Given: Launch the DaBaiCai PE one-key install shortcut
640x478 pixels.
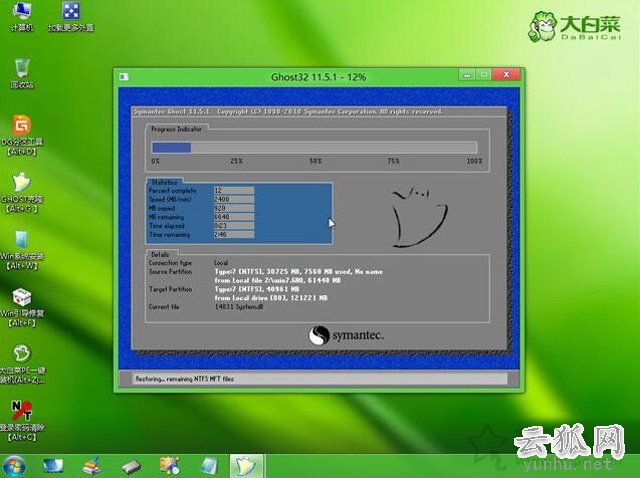Looking at the screenshot, I should (x=20, y=357).
